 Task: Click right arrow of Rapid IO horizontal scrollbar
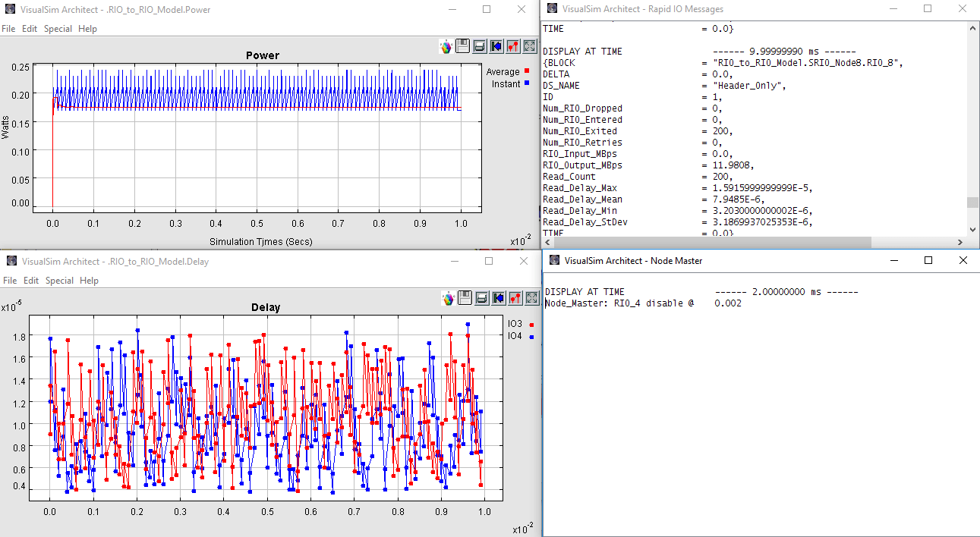[x=960, y=243]
